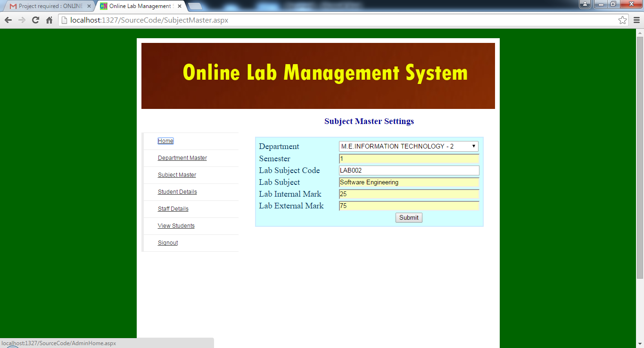
Task: Go to the Student Details link
Action: 177,192
